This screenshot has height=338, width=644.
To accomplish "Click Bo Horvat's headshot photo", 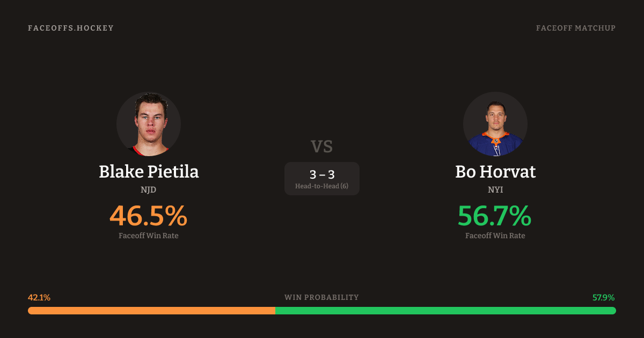I will click(495, 124).
